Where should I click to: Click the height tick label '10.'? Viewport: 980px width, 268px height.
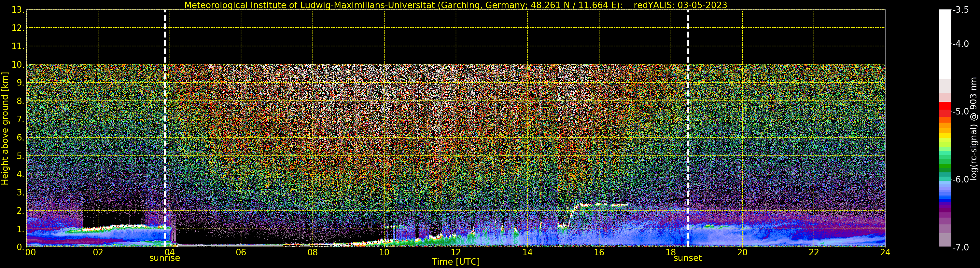(x=18, y=65)
